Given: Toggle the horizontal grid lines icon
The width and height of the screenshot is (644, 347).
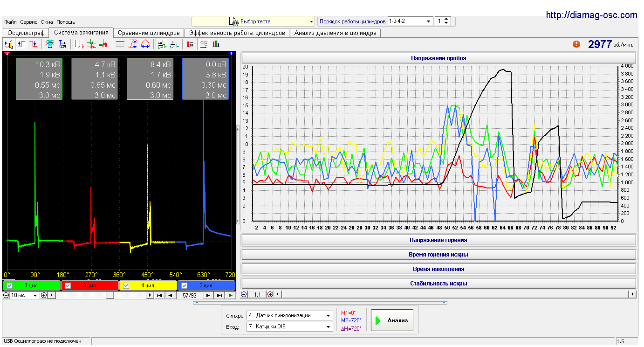Looking at the screenshot, I should [x=120, y=44].
